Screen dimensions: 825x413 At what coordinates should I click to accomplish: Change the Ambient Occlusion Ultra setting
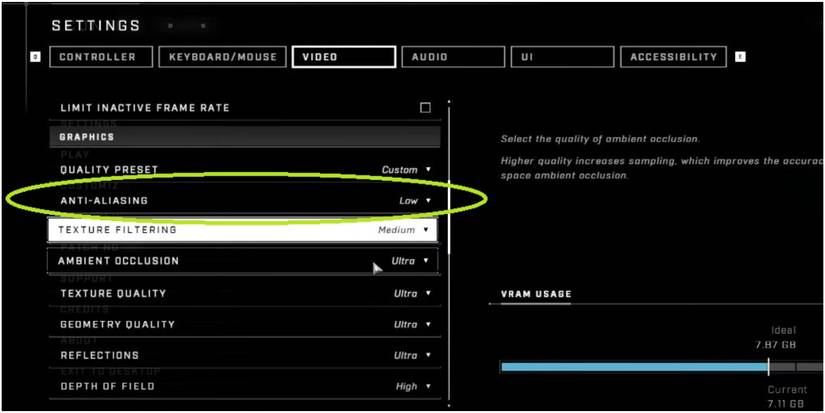point(410,261)
